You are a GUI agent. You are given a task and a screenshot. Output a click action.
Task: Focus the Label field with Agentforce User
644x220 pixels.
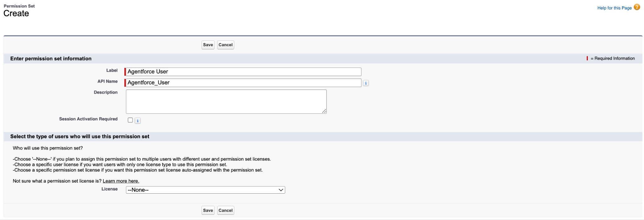(x=243, y=72)
